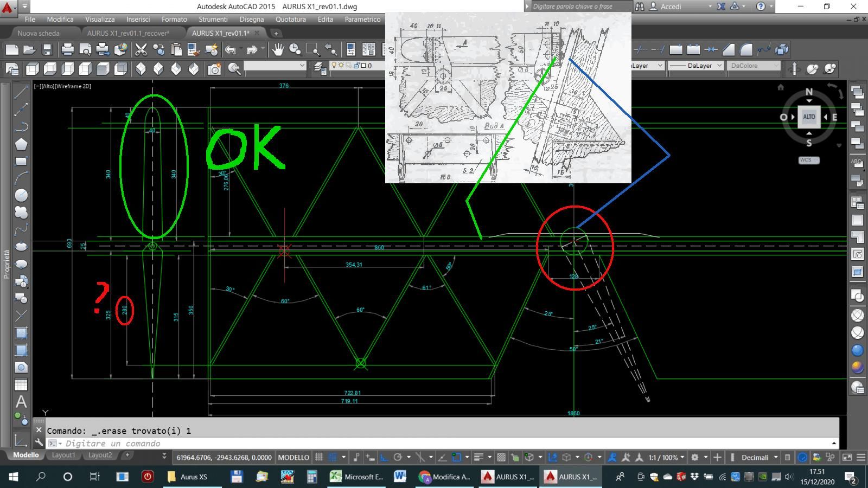
Task: Select the Multiline Text tool
Action: 21,402
